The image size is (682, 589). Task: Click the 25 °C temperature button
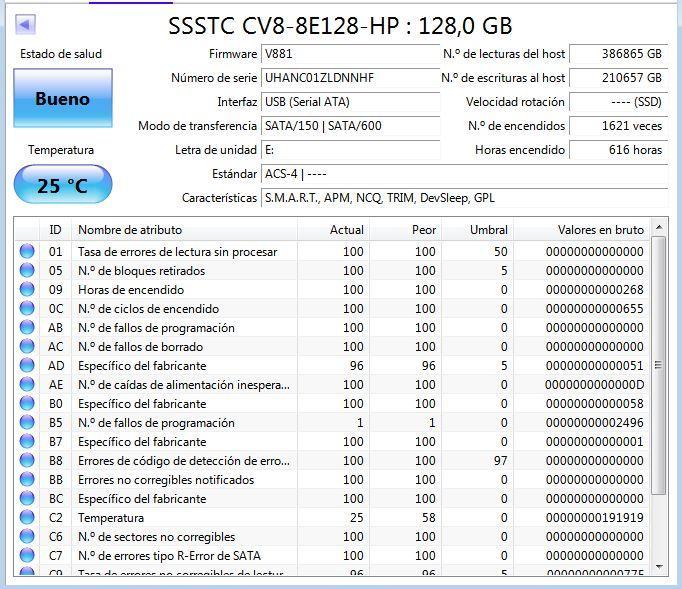click(x=63, y=184)
